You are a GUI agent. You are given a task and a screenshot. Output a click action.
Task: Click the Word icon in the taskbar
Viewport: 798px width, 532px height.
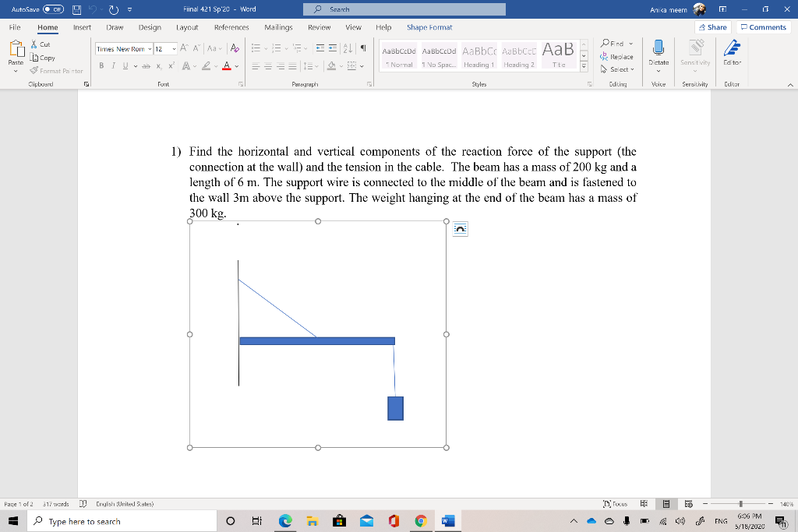pyautogui.click(x=446, y=521)
